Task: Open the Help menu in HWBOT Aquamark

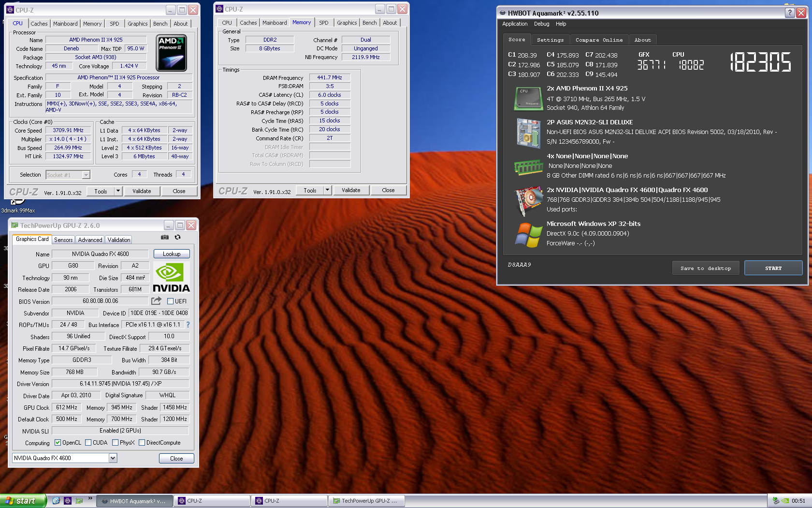Action: [561, 24]
